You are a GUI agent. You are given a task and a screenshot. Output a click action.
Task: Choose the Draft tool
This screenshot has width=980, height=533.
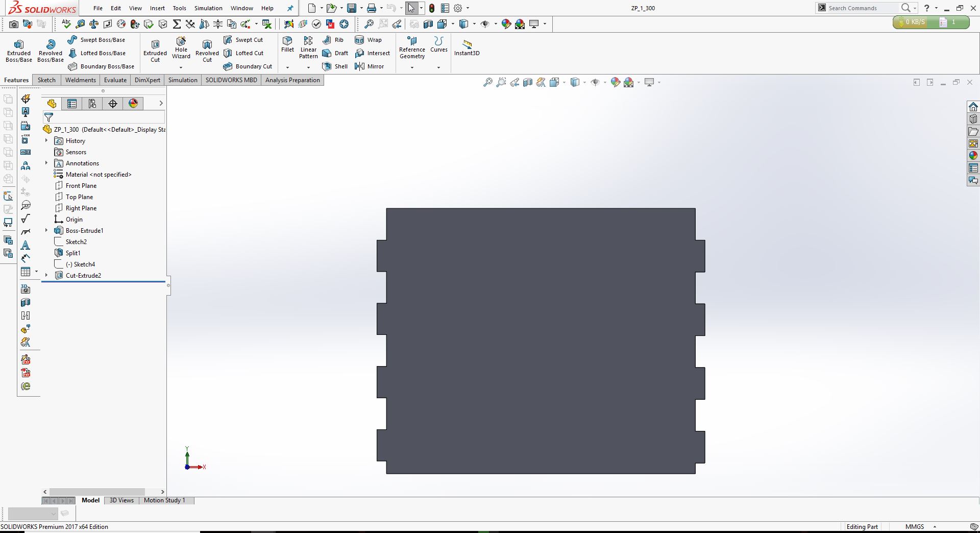point(335,53)
